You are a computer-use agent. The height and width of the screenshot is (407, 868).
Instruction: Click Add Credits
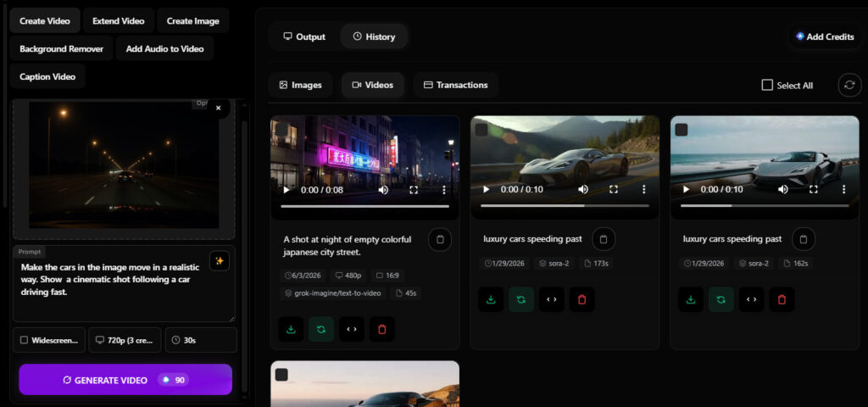tap(825, 36)
